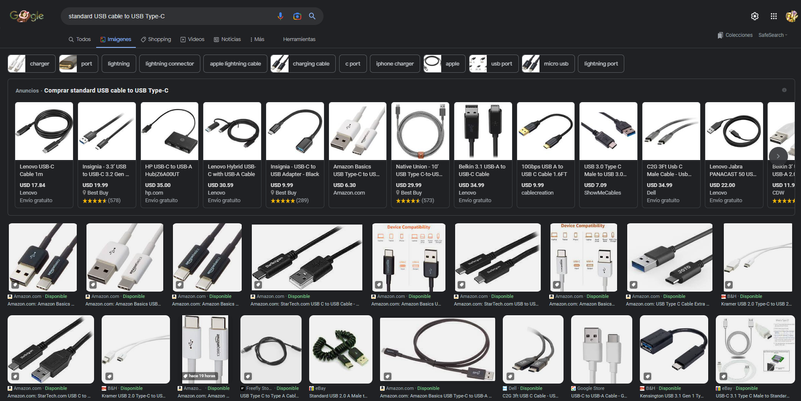Open Insignia 3.3' USB to USB-C ad

107,155
